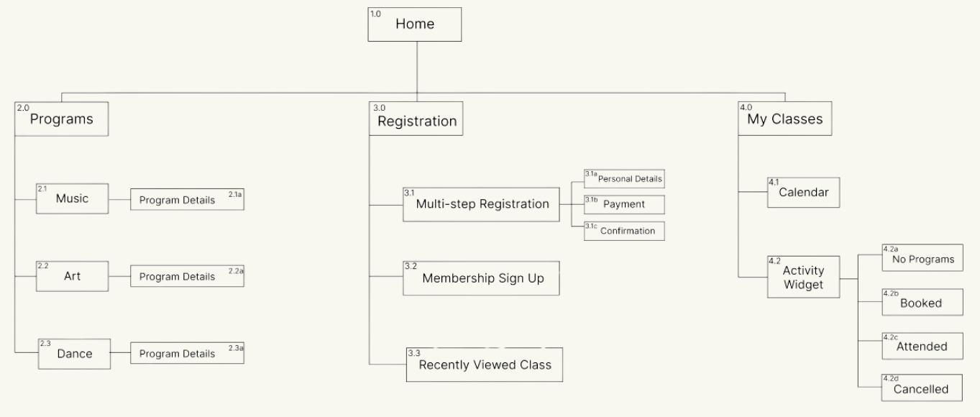980x417 pixels.
Task: Click the Cancelled state box
Action: [x=921, y=389]
